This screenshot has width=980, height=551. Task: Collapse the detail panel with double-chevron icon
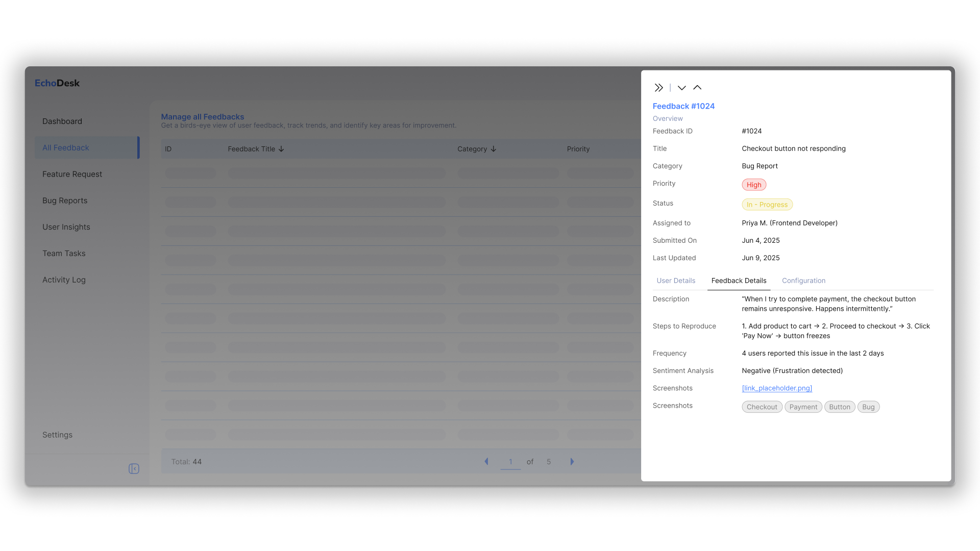tap(659, 88)
